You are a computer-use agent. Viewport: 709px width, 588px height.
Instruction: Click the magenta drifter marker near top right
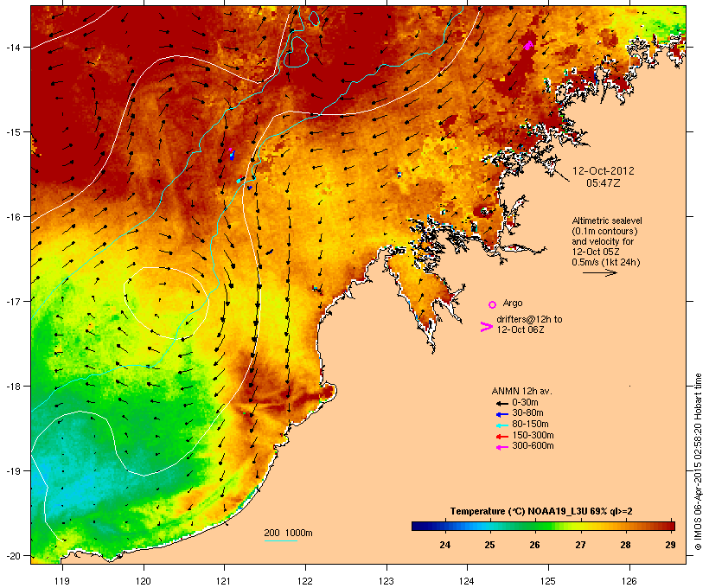528,45
